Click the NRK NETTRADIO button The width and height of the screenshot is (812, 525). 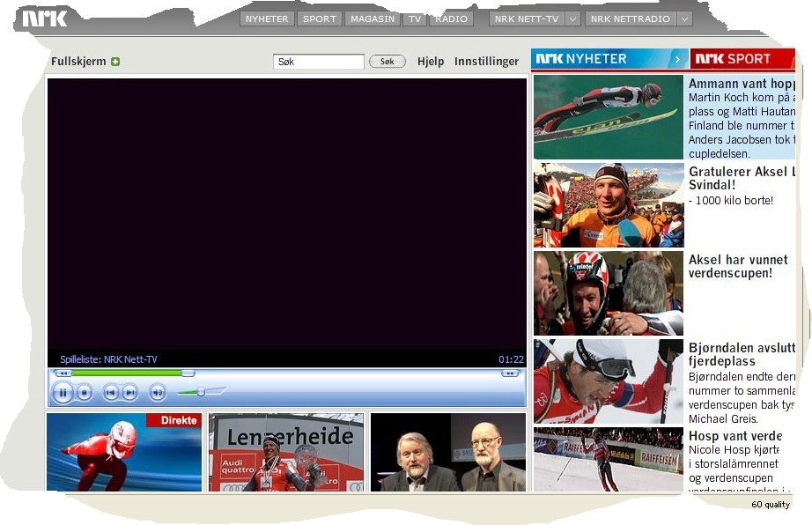point(631,18)
